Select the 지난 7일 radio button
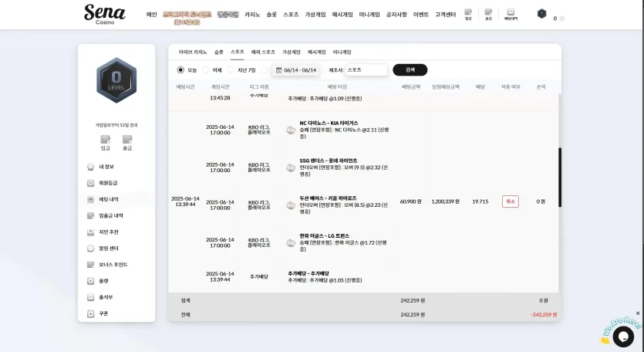The image size is (644, 352). coord(231,70)
